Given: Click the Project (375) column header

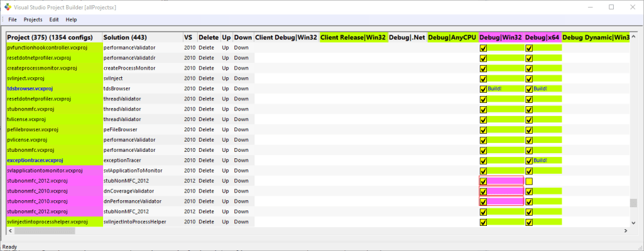Looking at the screenshot, I should tap(54, 37).
